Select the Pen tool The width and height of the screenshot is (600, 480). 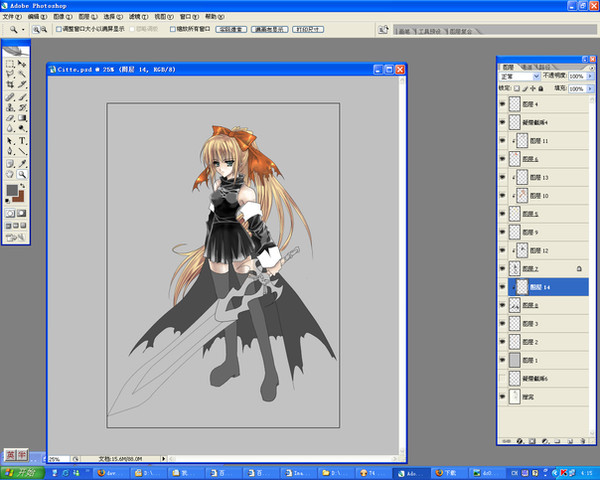(x=10, y=151)
